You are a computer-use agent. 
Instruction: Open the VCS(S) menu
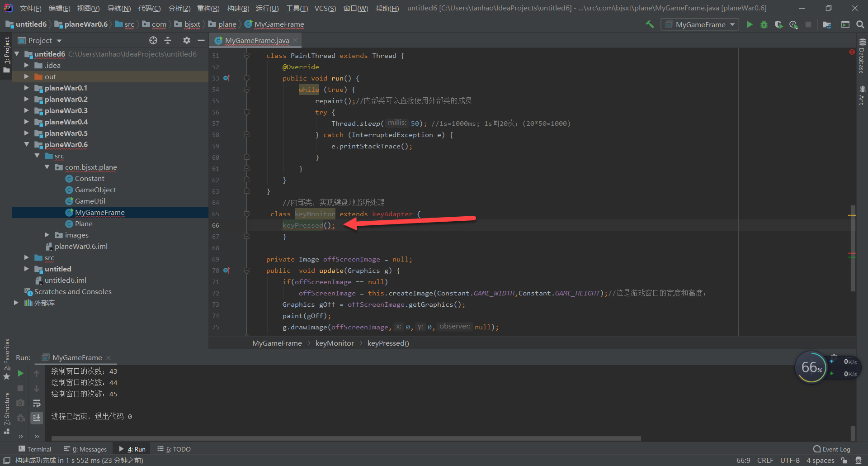point(325,8)
